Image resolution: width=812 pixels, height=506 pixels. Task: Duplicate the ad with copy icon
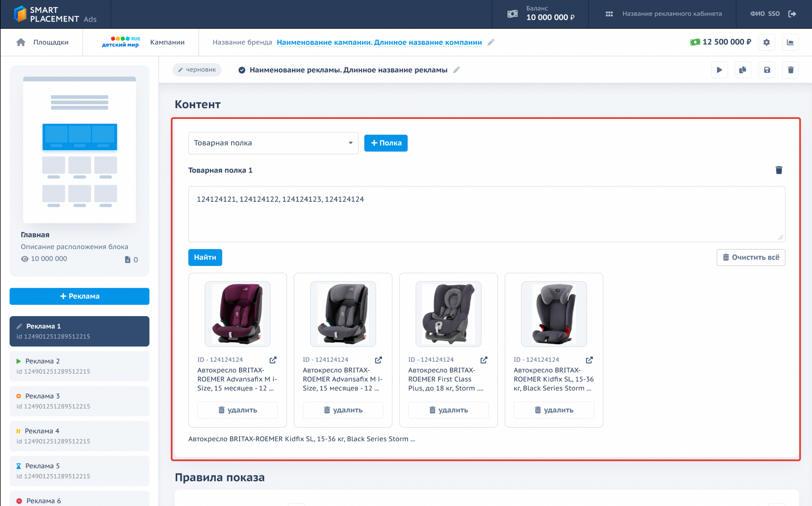coord(743,70)
